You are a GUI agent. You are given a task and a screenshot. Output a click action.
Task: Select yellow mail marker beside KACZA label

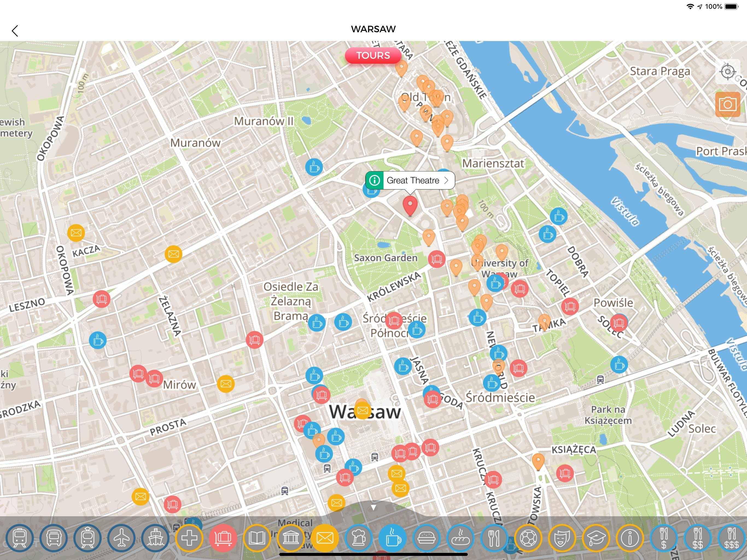coord(76,233)
